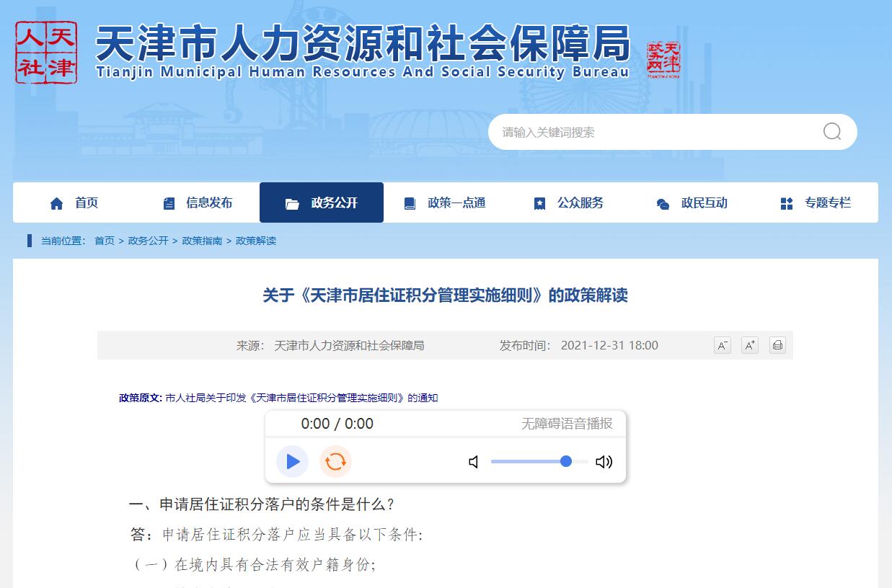Image resolution: width=892 pixels, height=588 pixels.
Task: Open the 信息发布 navigation tab
Action: pyautogui.click(x=198, y=202)
